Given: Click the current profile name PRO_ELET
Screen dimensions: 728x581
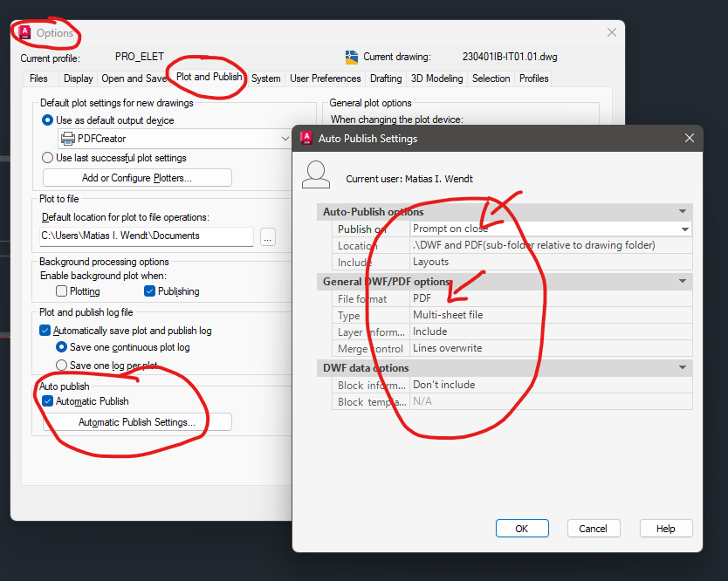Looking at the screenshot, I should click(x=140, y=57).
